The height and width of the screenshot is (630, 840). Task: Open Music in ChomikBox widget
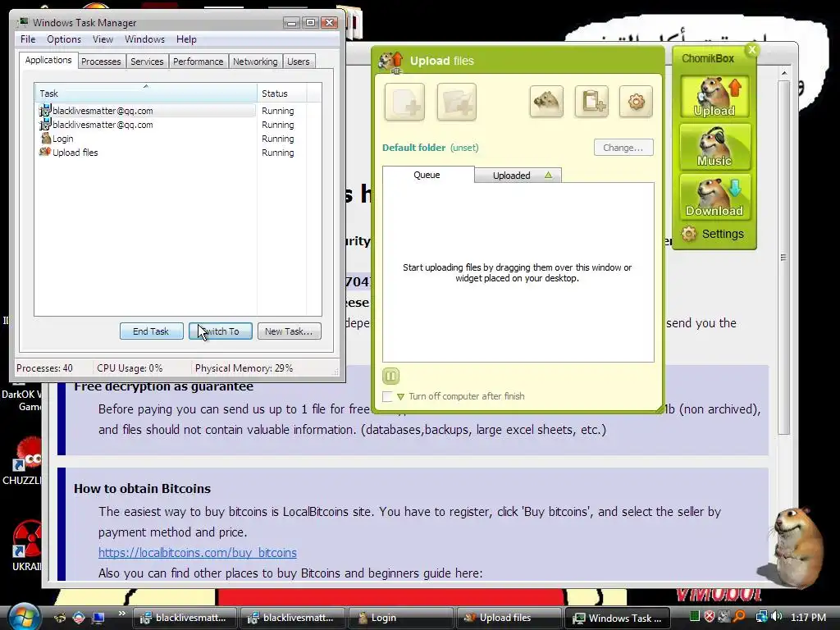[714, 147]
